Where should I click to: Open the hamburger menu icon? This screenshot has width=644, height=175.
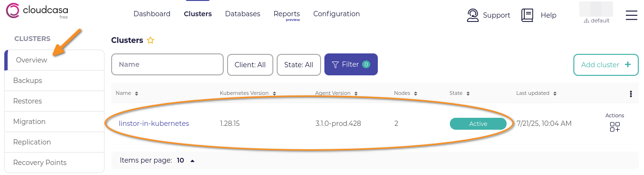[632, 15]
